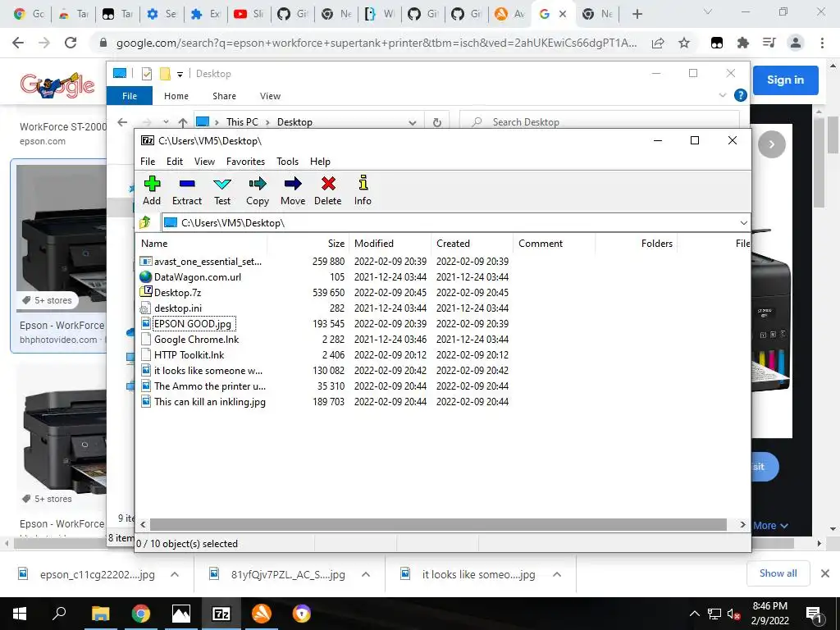Open Explorer's quick access toolbar dropdown arrow
This screenshot has width=840, height=630.
(180, 74)
